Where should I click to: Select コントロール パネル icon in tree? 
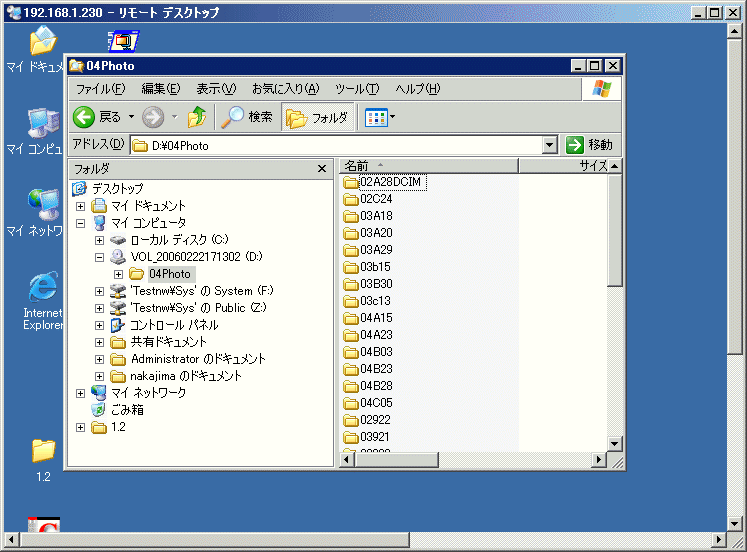(x=118, y=325)
